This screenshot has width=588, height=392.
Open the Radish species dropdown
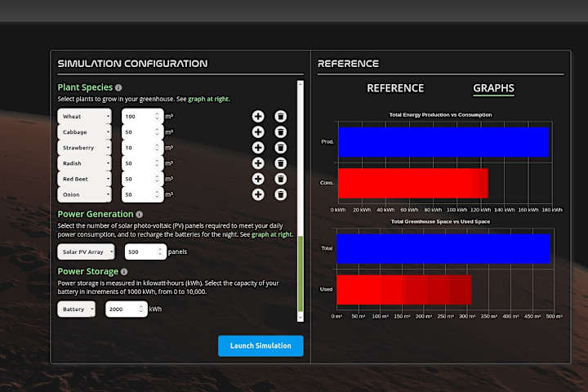84,163
